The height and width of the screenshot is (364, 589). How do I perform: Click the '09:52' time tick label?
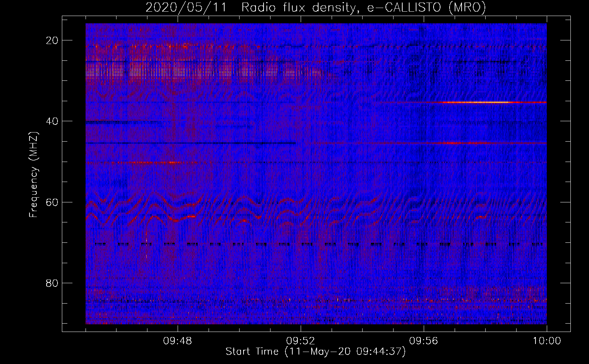(x=301, y=341)
